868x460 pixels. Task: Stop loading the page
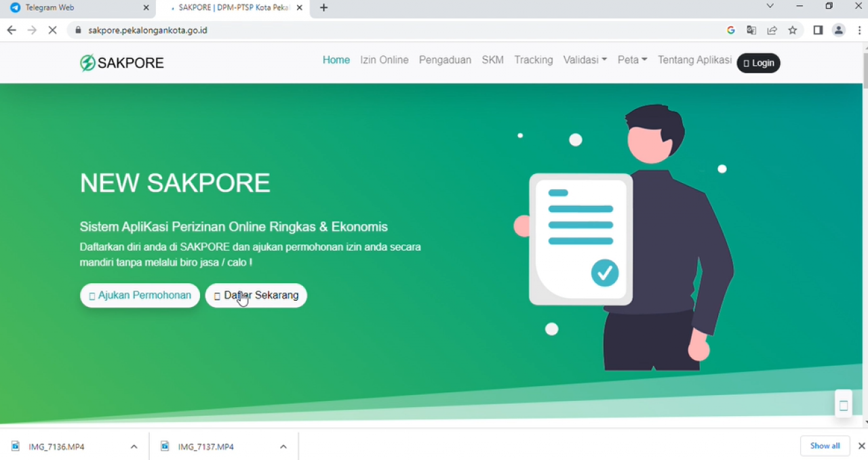52,30
